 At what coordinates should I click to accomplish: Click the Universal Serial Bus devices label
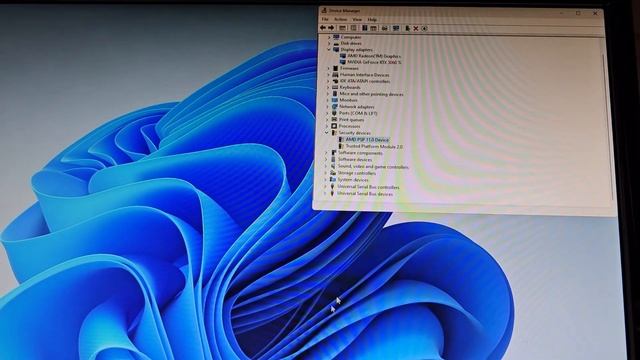click(365, 194)
